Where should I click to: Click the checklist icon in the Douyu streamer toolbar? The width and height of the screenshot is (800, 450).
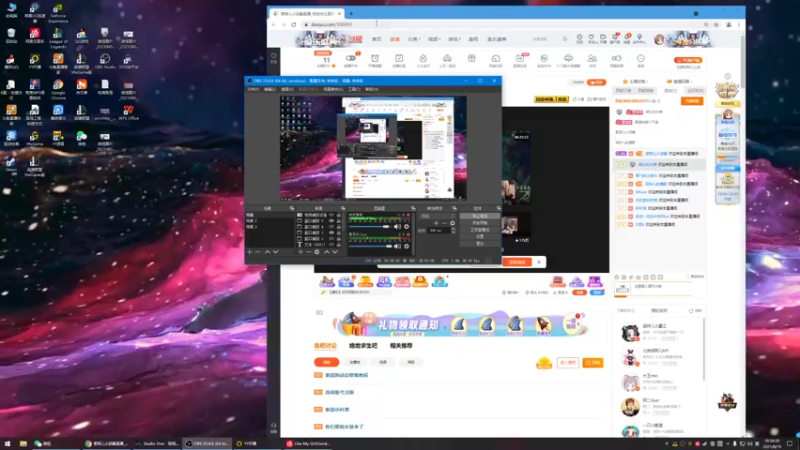(399, 58)
